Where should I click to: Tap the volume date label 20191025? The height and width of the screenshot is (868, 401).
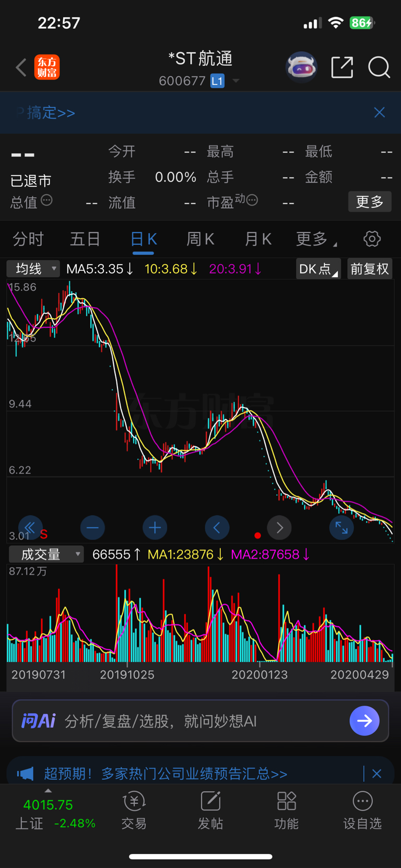click(127, 675)
